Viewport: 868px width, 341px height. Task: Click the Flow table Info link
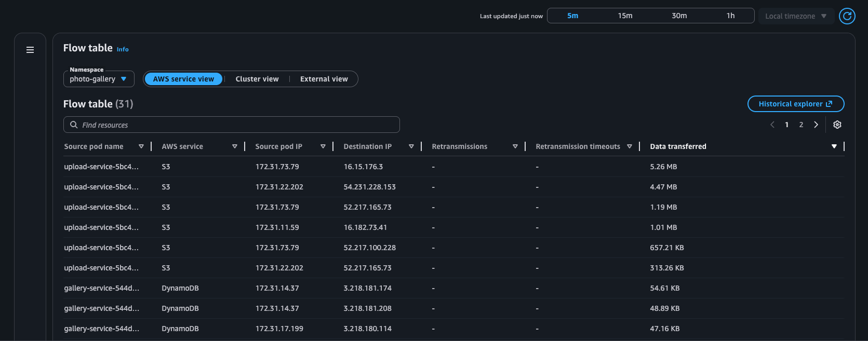coord(123,49)
